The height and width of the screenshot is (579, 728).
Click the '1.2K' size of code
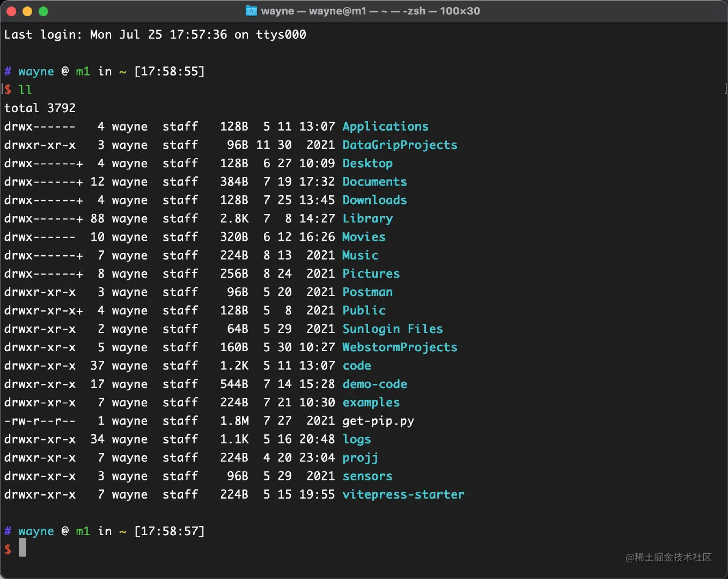click(x=234, y=366)
